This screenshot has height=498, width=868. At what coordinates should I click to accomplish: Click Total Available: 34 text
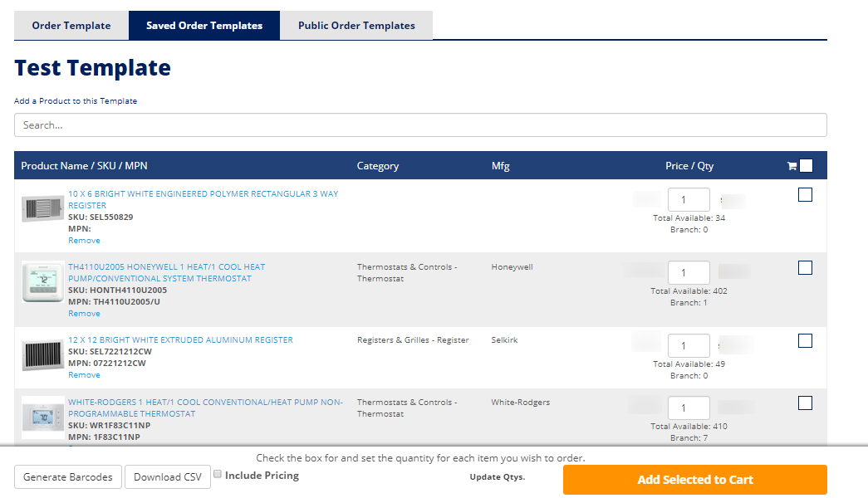point(689,218)
